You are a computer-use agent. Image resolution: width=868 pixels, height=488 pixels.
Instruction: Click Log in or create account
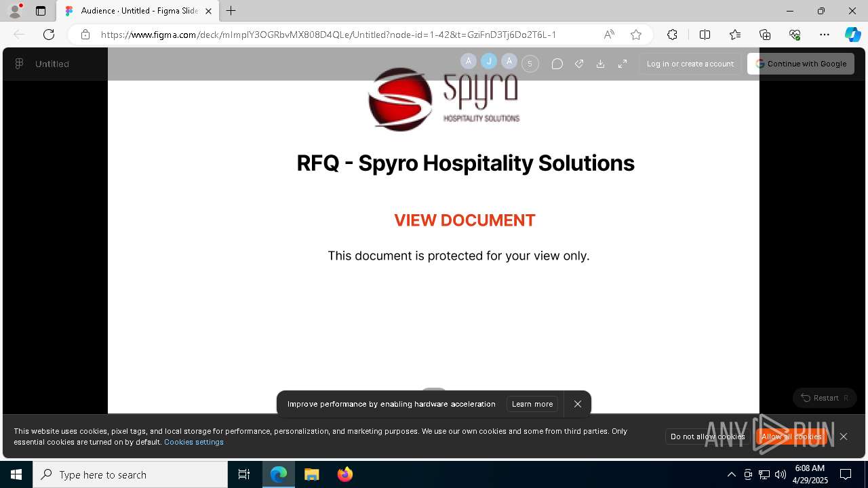pyautogui.click(x=690, y=64)
